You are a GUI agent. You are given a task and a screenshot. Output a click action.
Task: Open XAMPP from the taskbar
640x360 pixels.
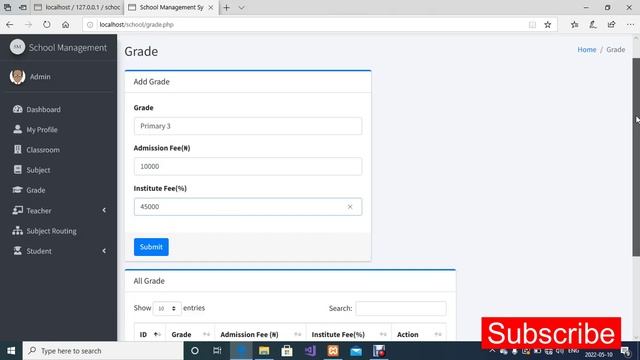[333, 351]
